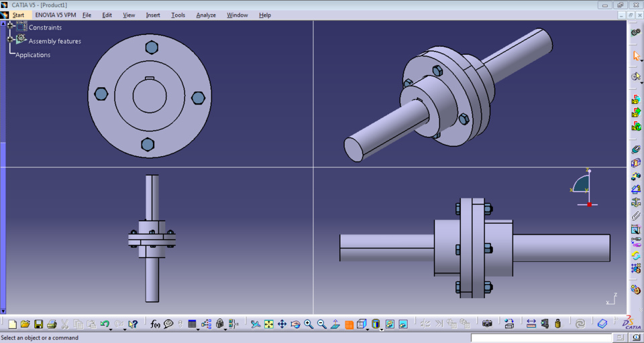This screenshot has width=644, height=343.
Task: Undo the last action
Action: pos(105,324)
